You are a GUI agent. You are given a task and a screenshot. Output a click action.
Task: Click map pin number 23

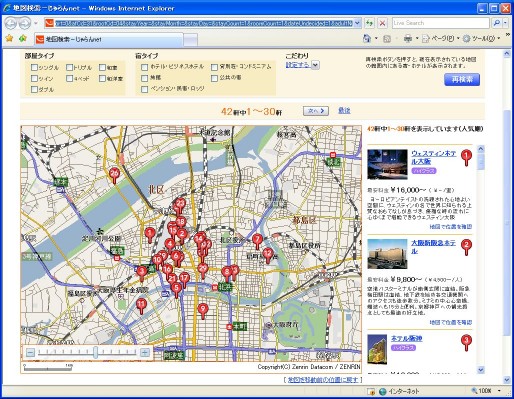pos(180,205)
